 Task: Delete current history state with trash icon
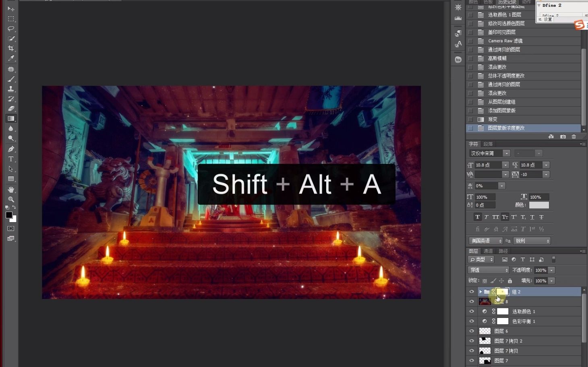[x=574, y=137]
